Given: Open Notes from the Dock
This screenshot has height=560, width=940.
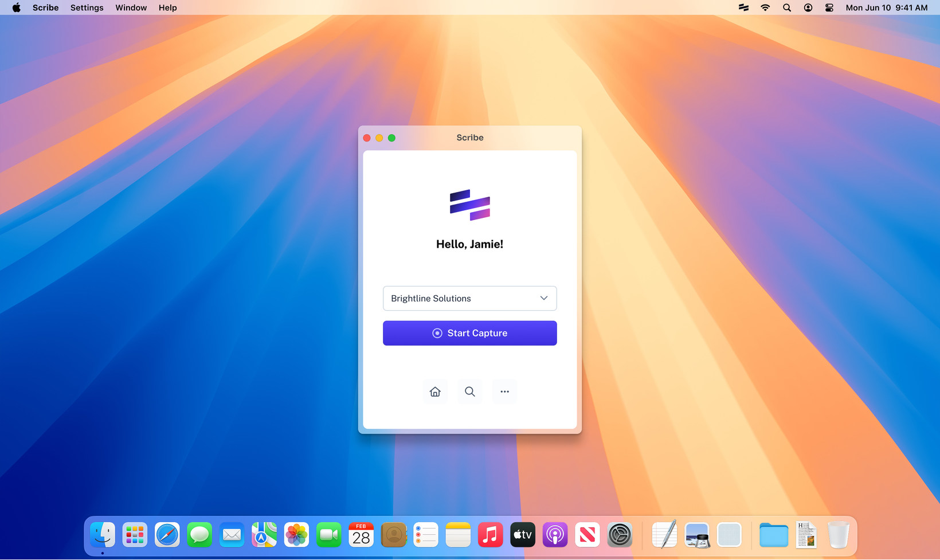Looking at the screenshot, I should coord(458,535).
